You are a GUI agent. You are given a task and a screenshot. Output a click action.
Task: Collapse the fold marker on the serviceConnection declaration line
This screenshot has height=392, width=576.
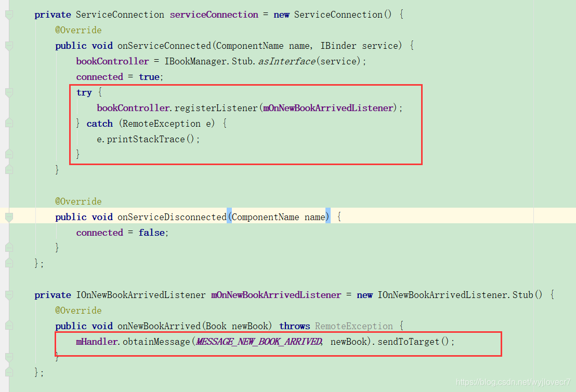(9, 15)
